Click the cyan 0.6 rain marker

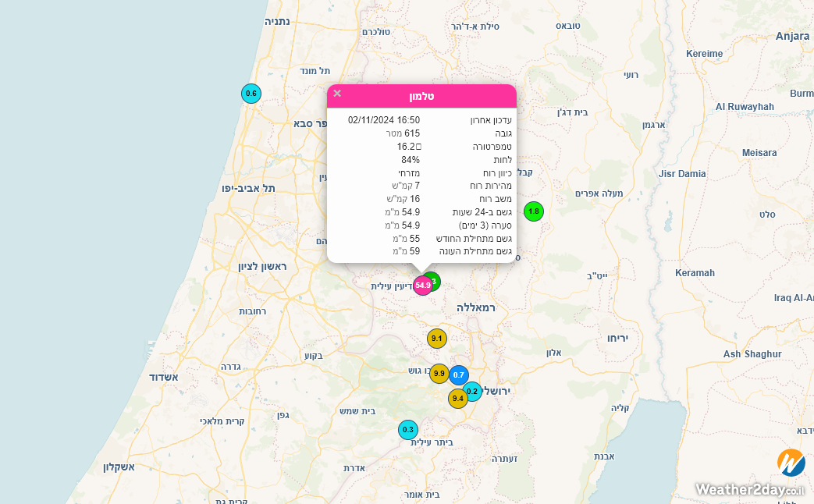[251, 94]
